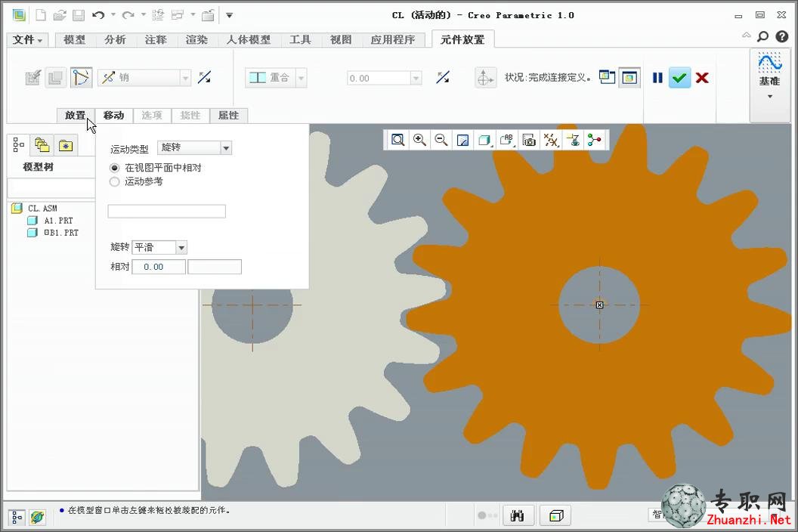This screenshot has height=532, width=798.
Task: Open the help question mark icon
Action: click(x=781, y=36)
